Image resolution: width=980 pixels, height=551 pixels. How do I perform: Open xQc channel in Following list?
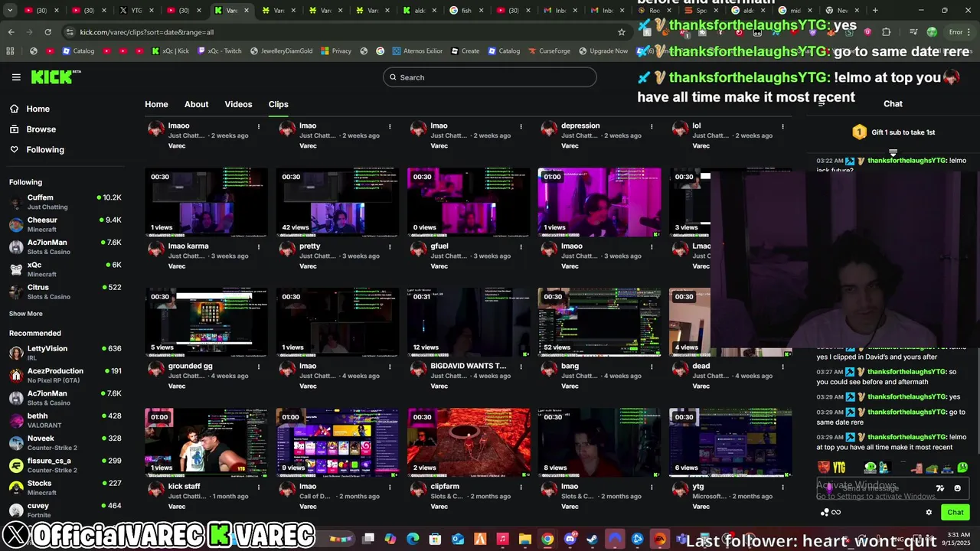[65, 269]
